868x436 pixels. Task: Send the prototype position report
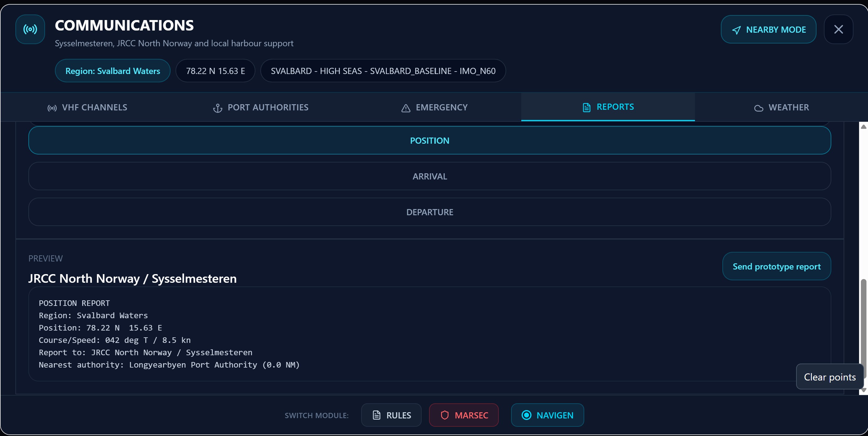(x=776, y=266)
